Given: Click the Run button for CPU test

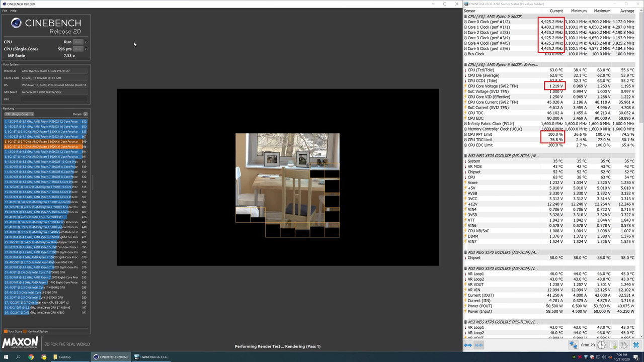Looking at the screenshot, I should pyautogui.click(x=77, y=42).
